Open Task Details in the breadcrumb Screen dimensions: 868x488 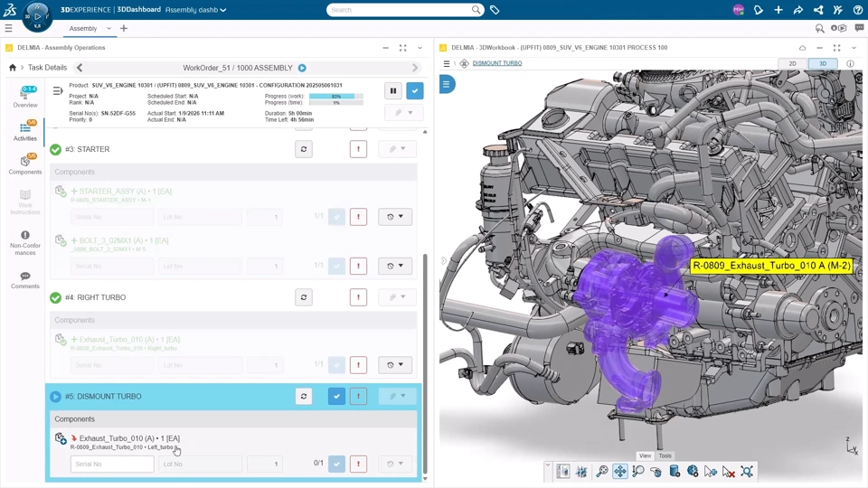click(47, 68)
